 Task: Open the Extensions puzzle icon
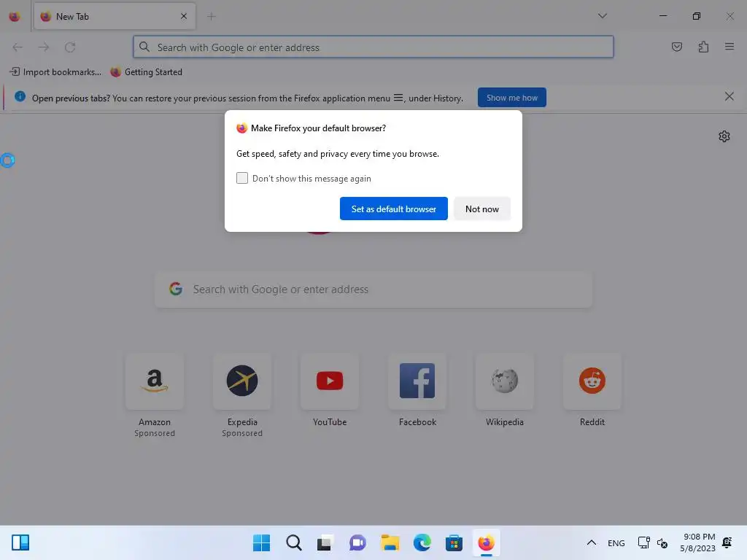703,47
